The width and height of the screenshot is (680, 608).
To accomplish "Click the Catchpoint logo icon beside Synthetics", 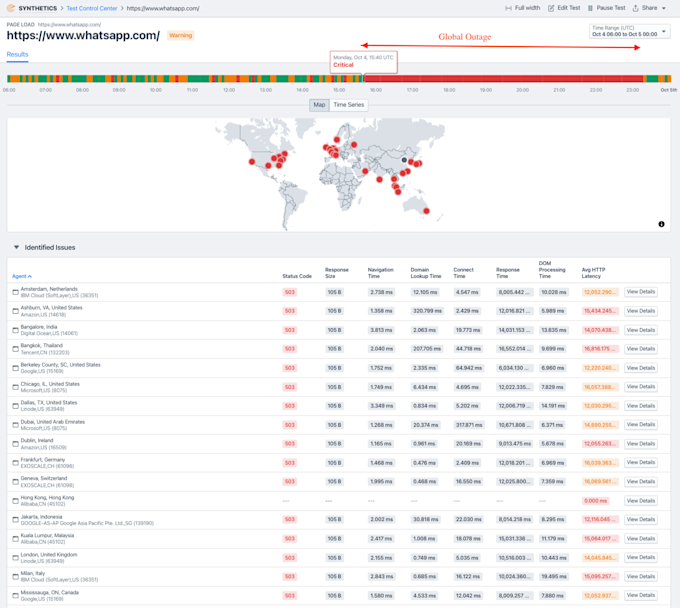I will pos(11,8).
